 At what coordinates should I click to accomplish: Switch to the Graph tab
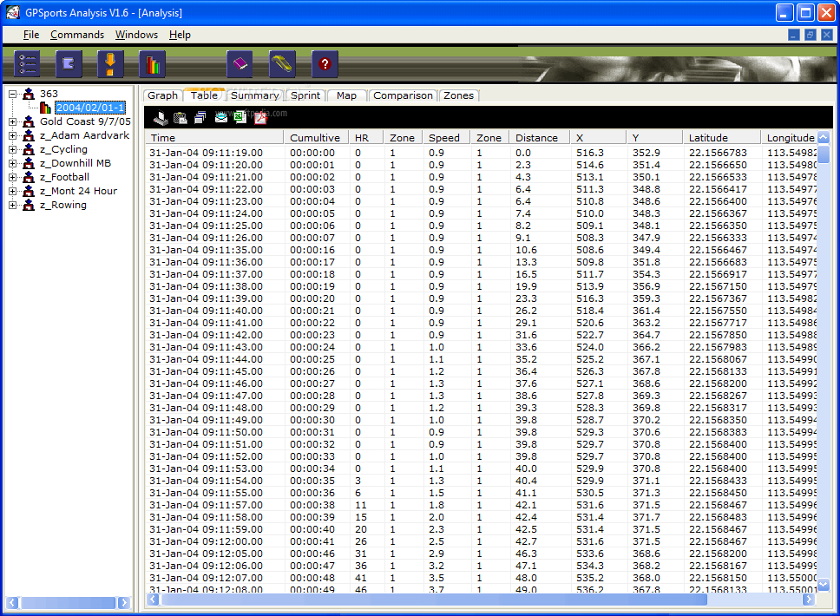point(162,95)
